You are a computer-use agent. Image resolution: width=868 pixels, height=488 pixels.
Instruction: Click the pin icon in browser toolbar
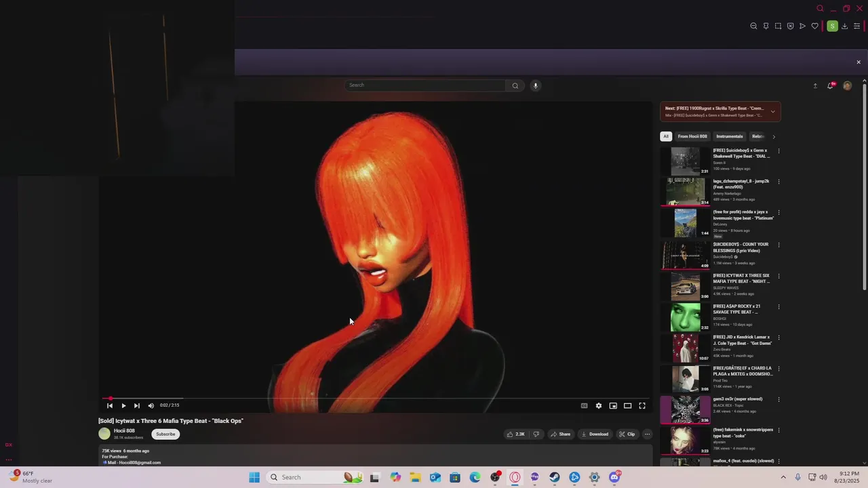click(766, 26)
